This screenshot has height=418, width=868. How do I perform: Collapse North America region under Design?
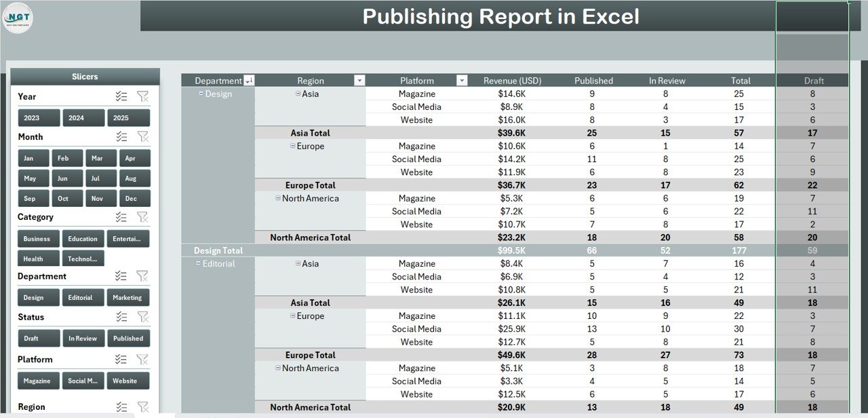(x=278, y=198)
